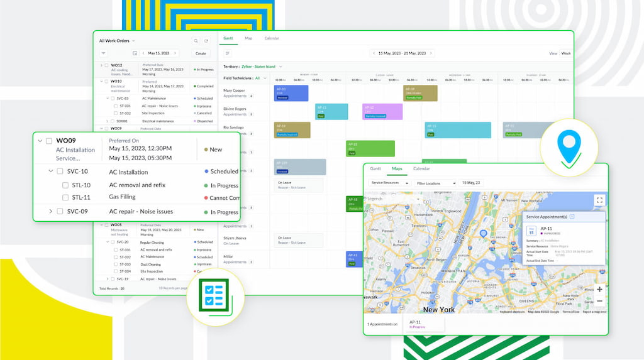Select the purple AP-12 appointment block
The width and height of the screenshot is (644, 360).
coord(382,112)
